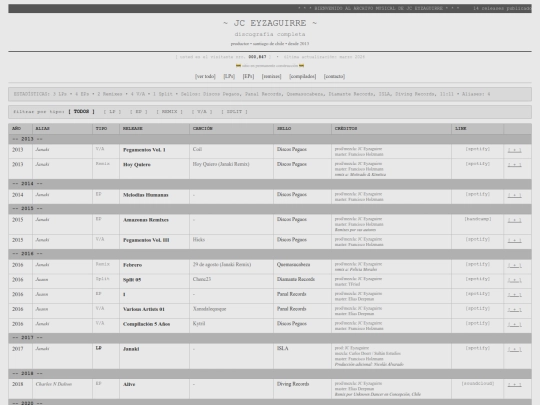This screenshot has height=405, width=540.
Task: Open spotify link for Compilación 5 Años
Action: [478, 323]
